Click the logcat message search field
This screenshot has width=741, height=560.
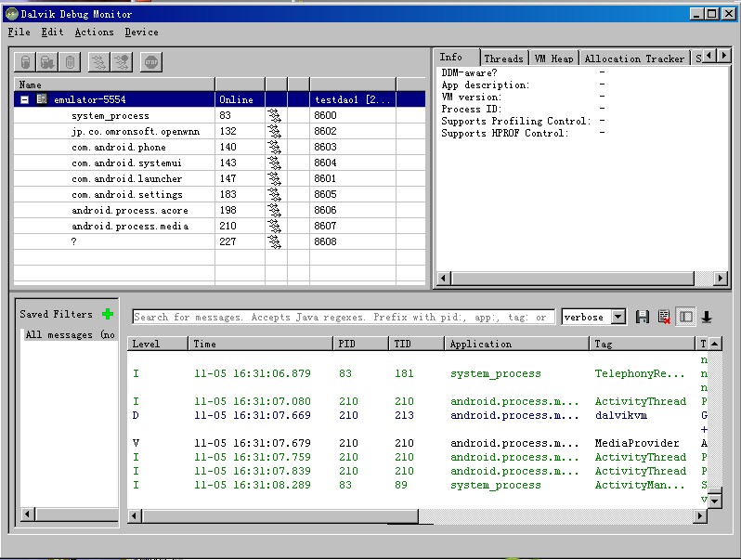344,317
